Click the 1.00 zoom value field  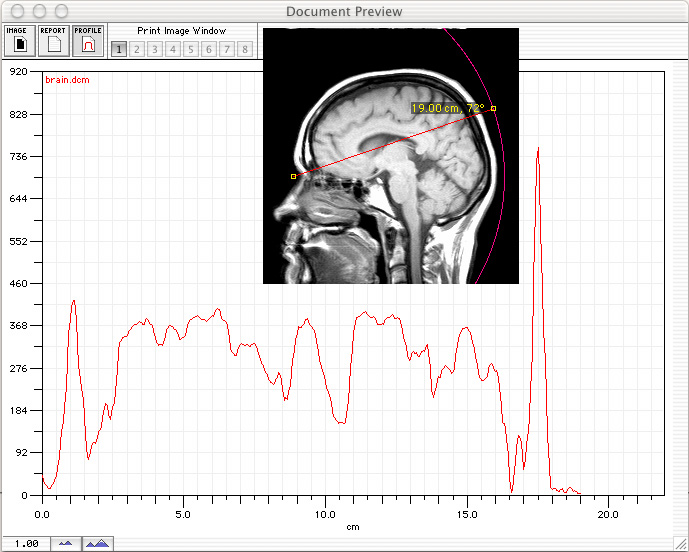[25, 543]
